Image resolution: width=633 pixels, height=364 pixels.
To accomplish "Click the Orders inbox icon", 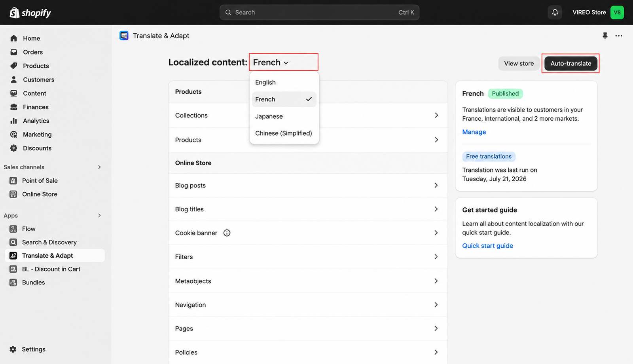I will [x=14, y=52].
